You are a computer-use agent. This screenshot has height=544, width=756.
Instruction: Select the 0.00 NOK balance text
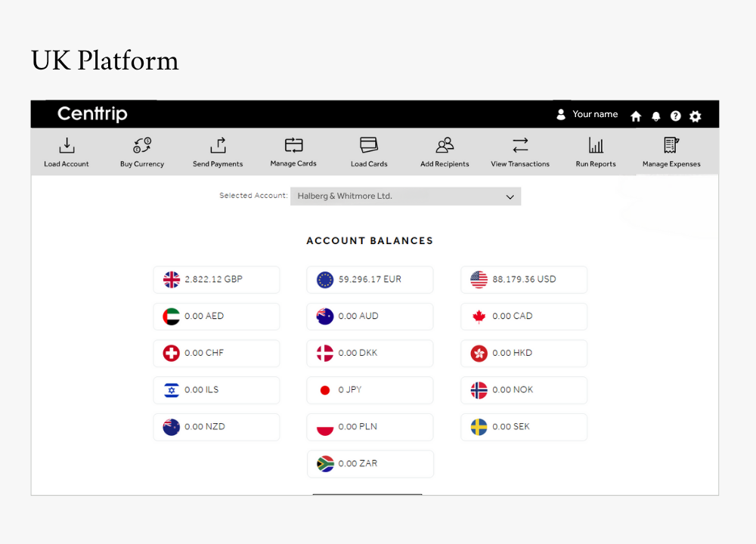(x=513, y=390)
